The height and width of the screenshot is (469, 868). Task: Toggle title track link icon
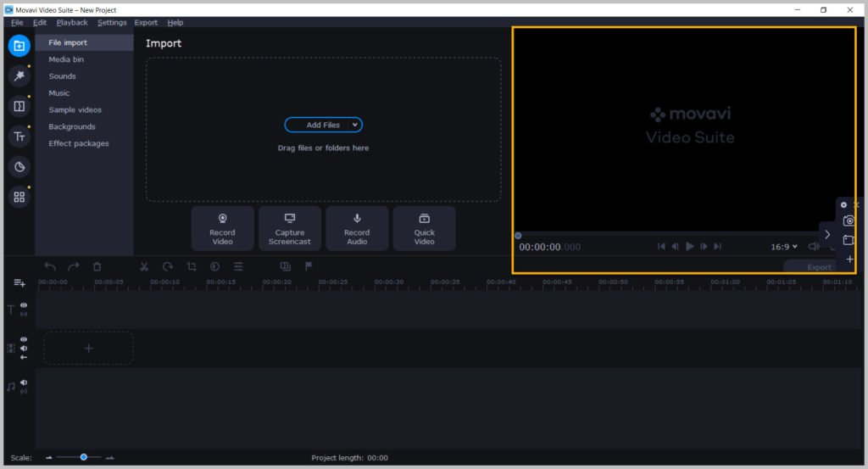coord(24,314)
